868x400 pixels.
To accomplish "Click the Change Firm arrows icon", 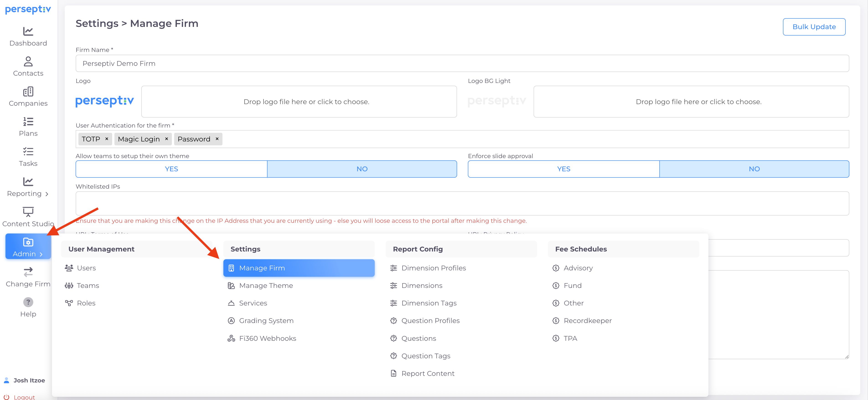I will click(x=28, y=272).
